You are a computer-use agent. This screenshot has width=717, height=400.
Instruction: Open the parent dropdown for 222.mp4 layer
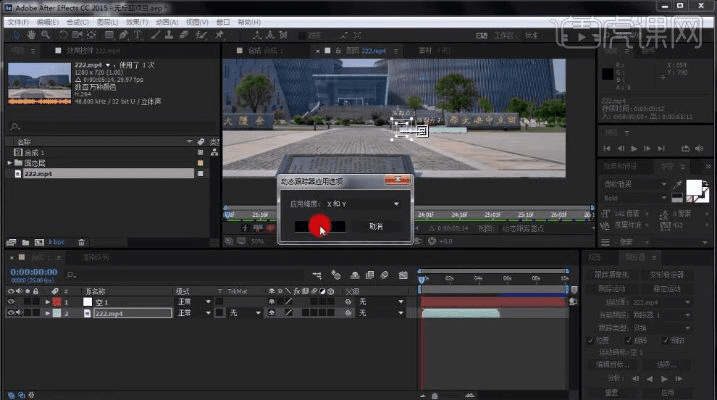(382, 313)
